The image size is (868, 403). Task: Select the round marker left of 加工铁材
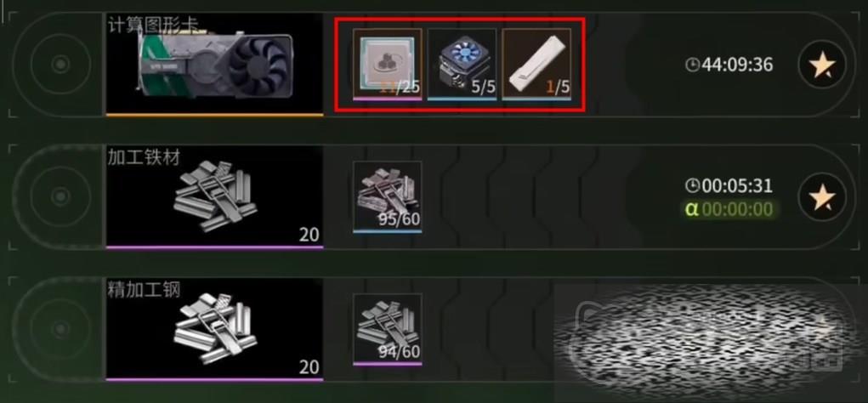(x=60, y=196)
